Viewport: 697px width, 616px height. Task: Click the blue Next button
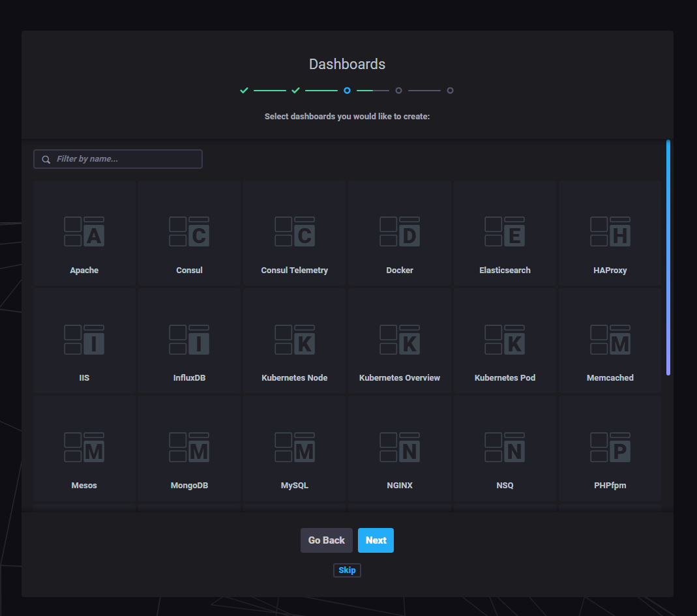pos(376,540)
